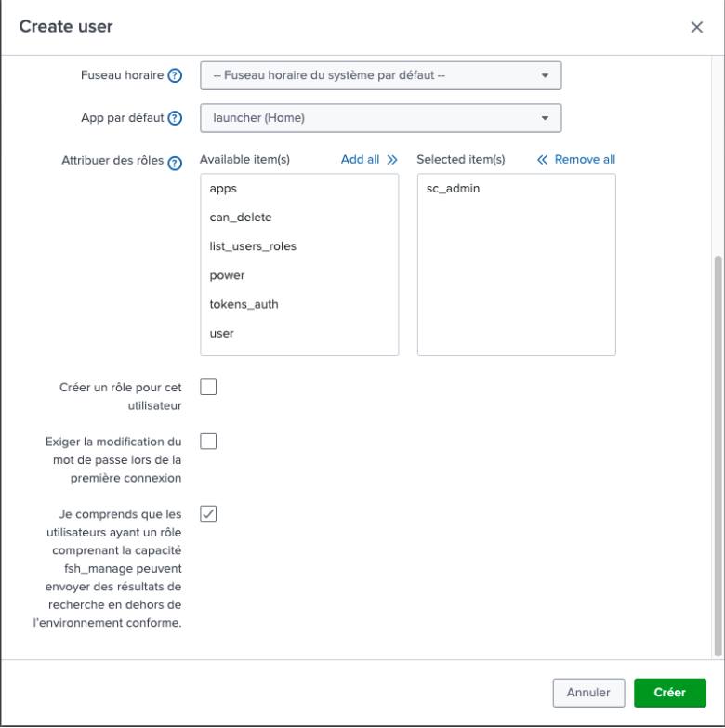Image resolution: width=725 pixels, height=728 pixels.
Task: Uncheck the fsh_manage acknowledgement checkbox
Action: click(208, 513)
